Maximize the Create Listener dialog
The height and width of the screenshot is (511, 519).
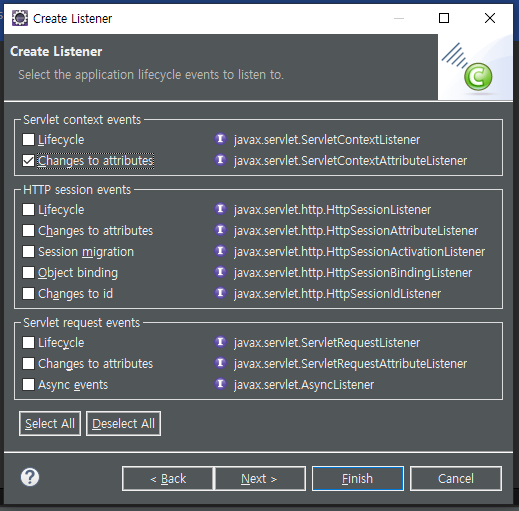444,18
